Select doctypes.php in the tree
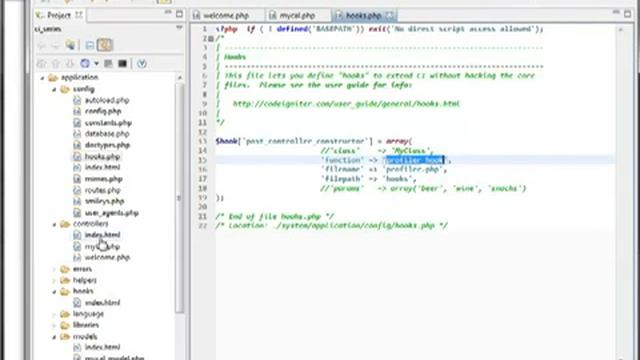The image size is (640, 360). (107, 145)
